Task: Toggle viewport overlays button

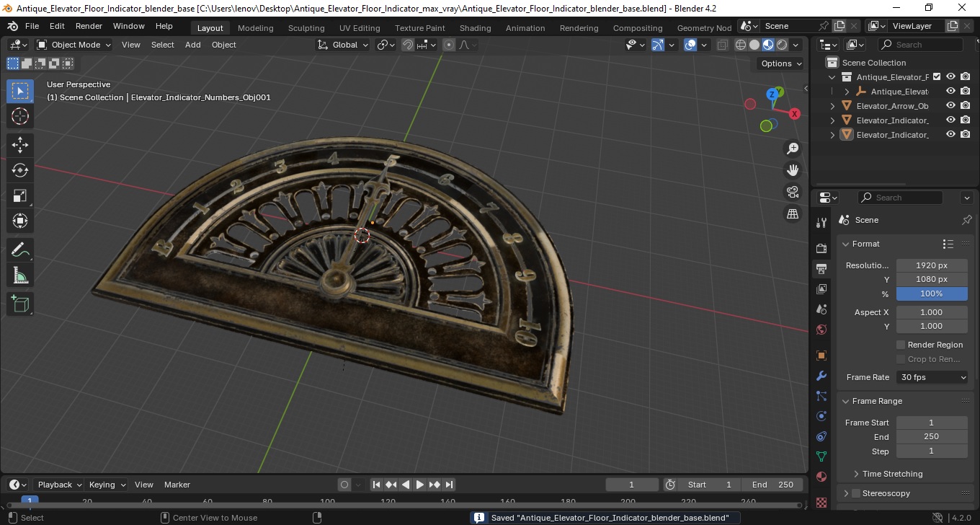Action: [x=690, y=45]
